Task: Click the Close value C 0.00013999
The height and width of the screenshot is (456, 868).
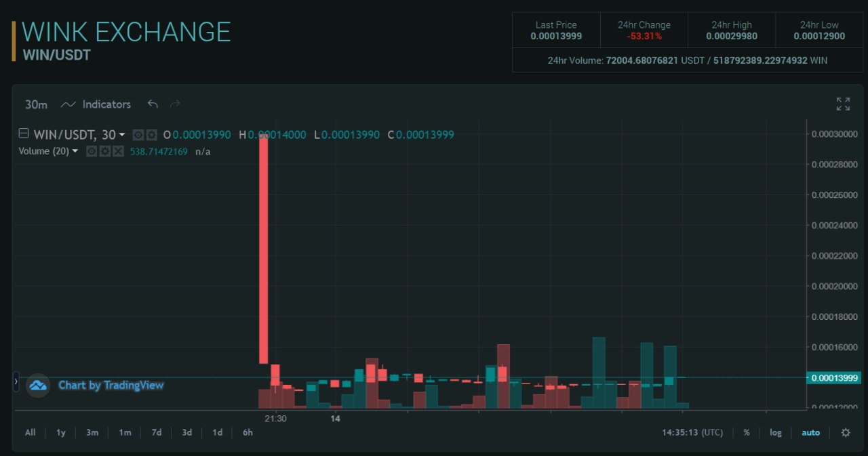Action: (x=421, y=135)
